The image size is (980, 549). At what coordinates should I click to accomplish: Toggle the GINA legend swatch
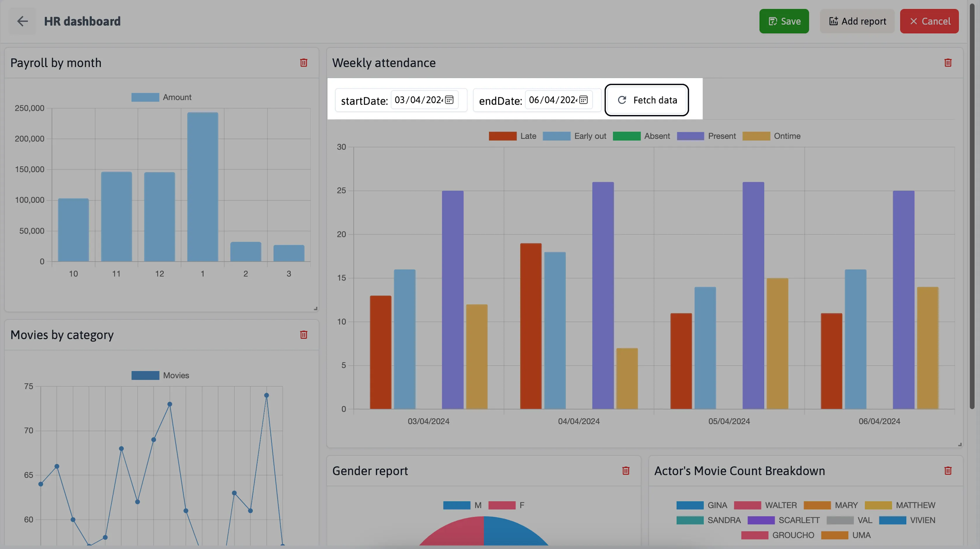[x=690, y=505]
